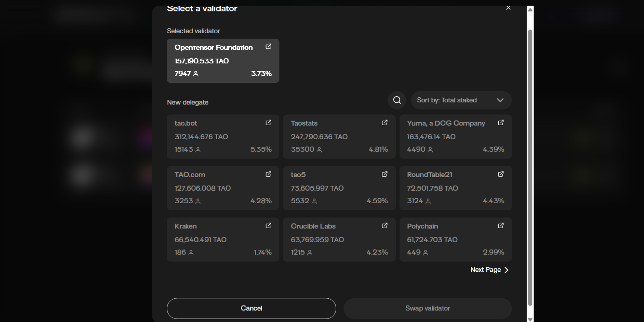Image resolution: width=644 pixels, height=322 pixels.
Task: Open RoundTable21 external link icon
Action: [501, 174]
